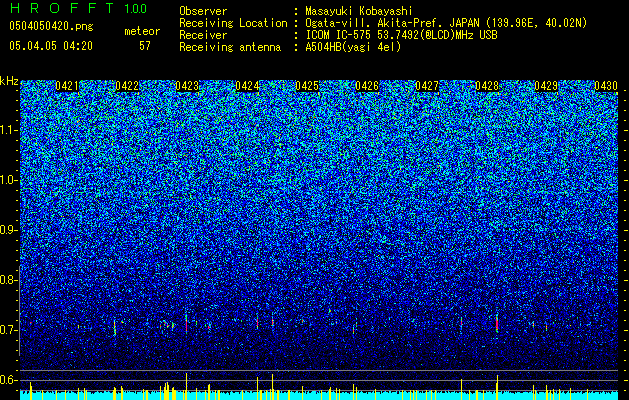Image resolution: width=629 pixels, height=400 pixels.
Task: Click the 0423 time marker
Action: click(187, 86)
